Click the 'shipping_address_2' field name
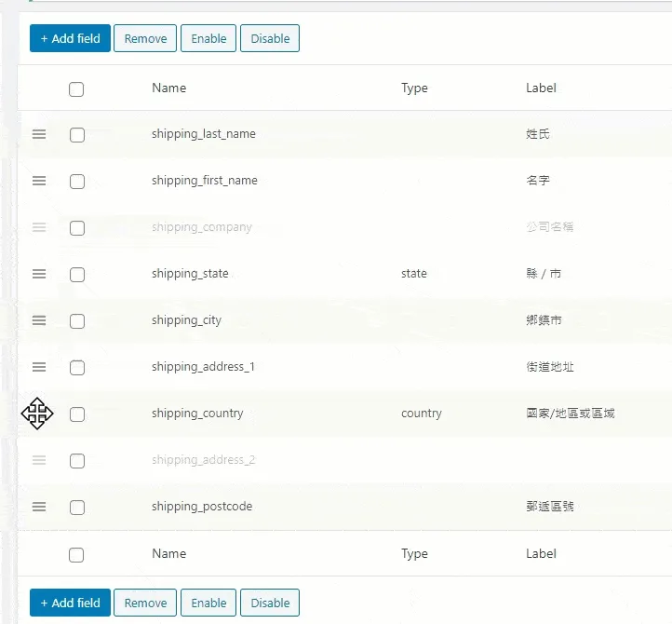Image resolution: width=672 pixels, height=624 pixels. [x=204, y=460]
